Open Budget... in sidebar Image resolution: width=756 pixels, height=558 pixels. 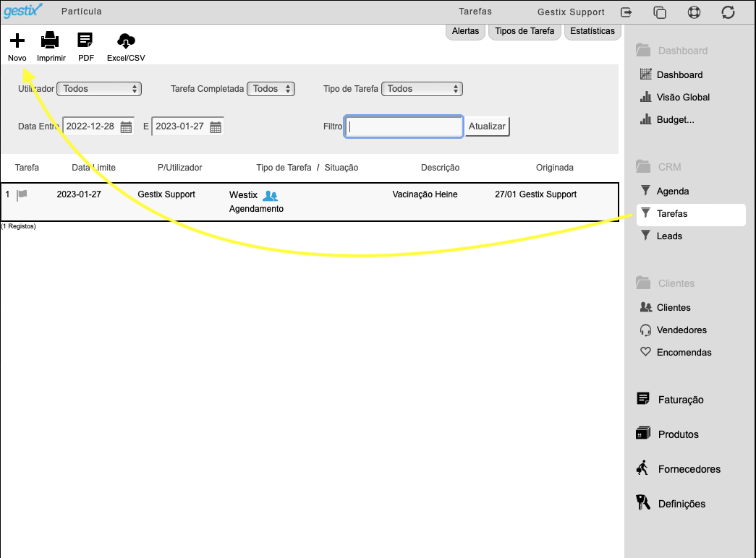tap(675, 119)
